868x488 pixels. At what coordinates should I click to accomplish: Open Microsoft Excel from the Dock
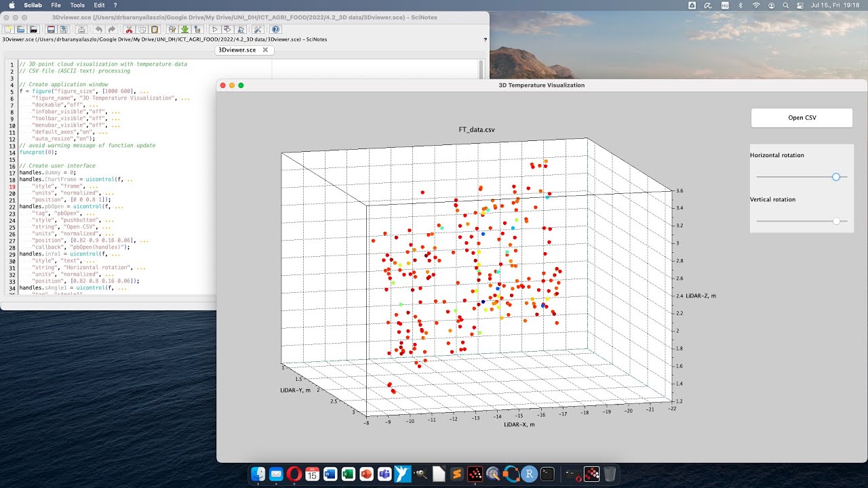[x=349, y=474]
